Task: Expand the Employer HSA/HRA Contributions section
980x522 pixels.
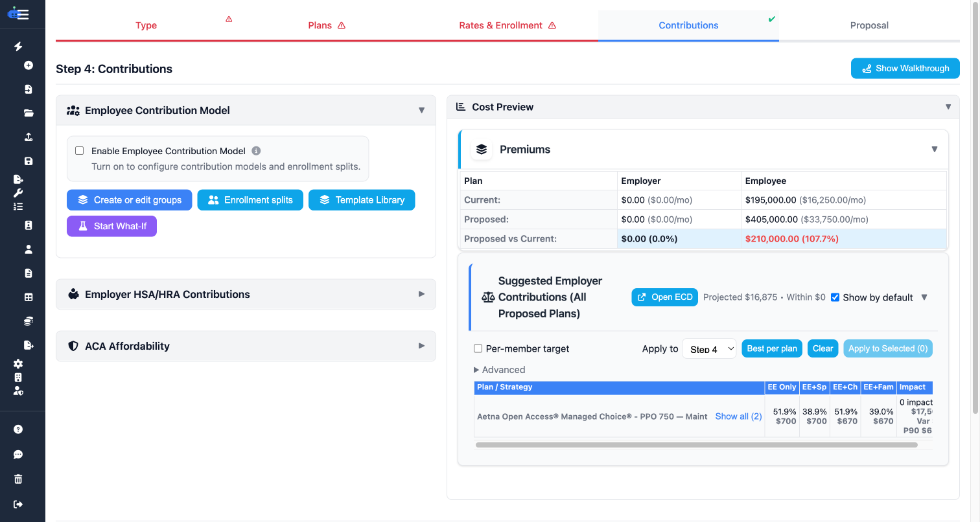Action: coord(246,294)
